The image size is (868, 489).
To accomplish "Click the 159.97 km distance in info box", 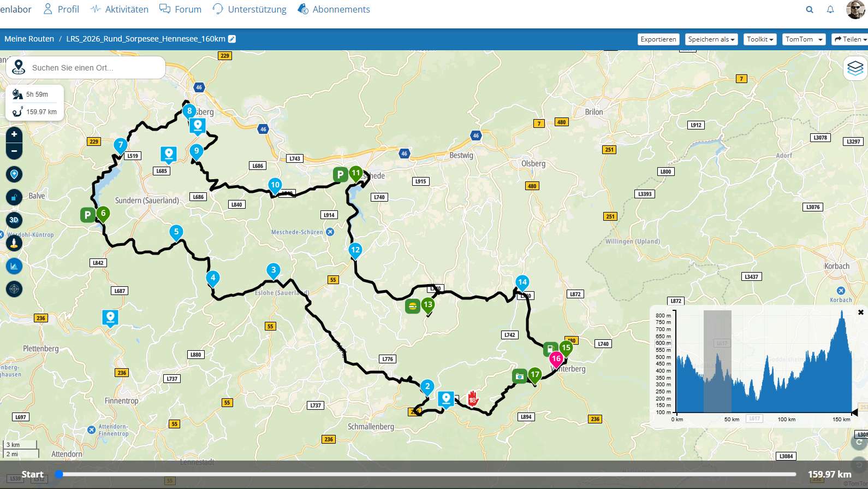I will [x=41, y=112].
